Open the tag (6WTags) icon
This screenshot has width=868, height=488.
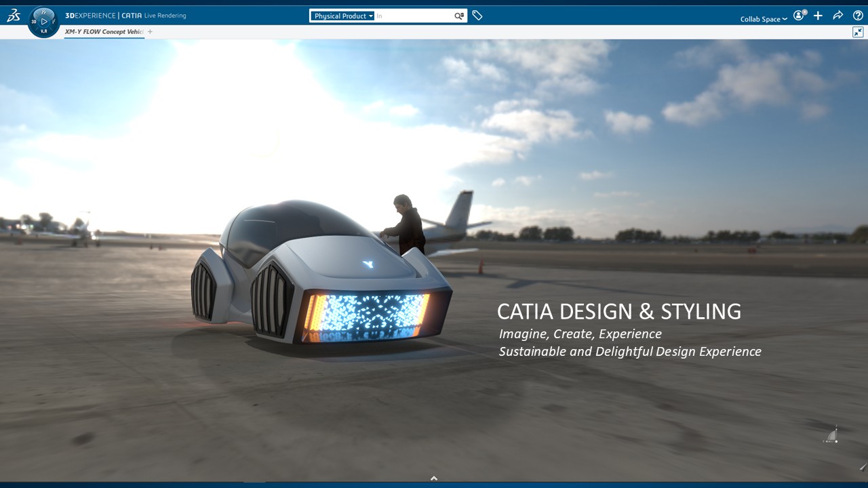477,16
